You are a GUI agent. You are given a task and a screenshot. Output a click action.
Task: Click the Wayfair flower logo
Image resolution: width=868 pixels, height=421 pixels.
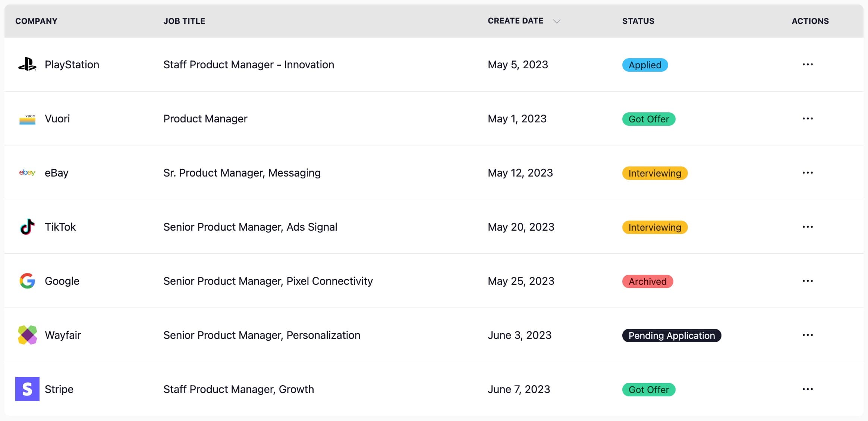click(x=26, y=335)
